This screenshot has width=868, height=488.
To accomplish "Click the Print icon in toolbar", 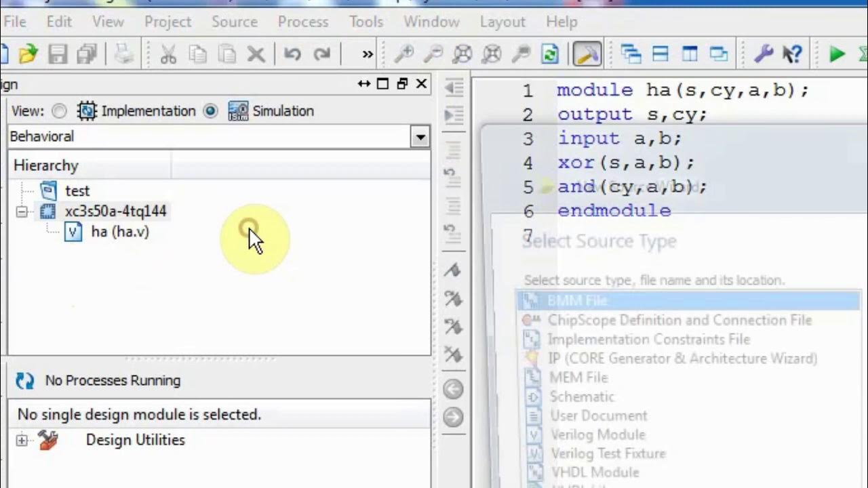I will pyautogui.click(x=124, y=54).
